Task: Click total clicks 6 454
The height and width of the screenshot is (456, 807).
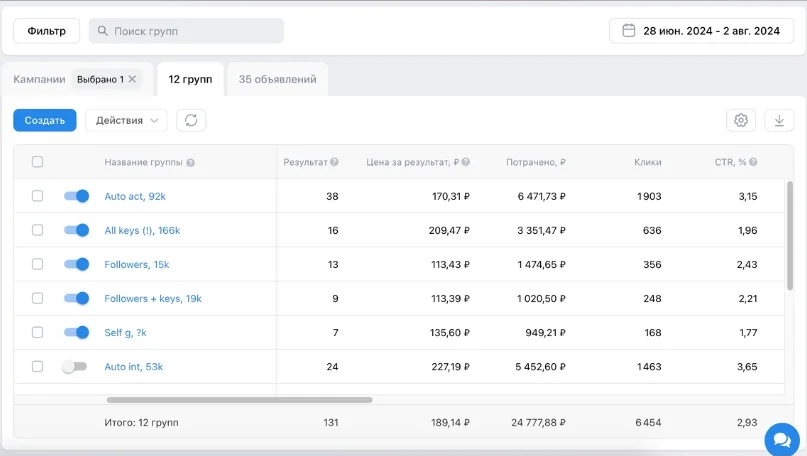Action: point(648,423)
